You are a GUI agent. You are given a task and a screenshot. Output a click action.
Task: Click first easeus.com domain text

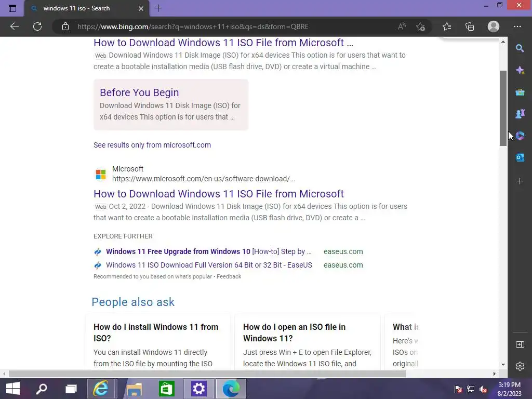tap(343, 251)
